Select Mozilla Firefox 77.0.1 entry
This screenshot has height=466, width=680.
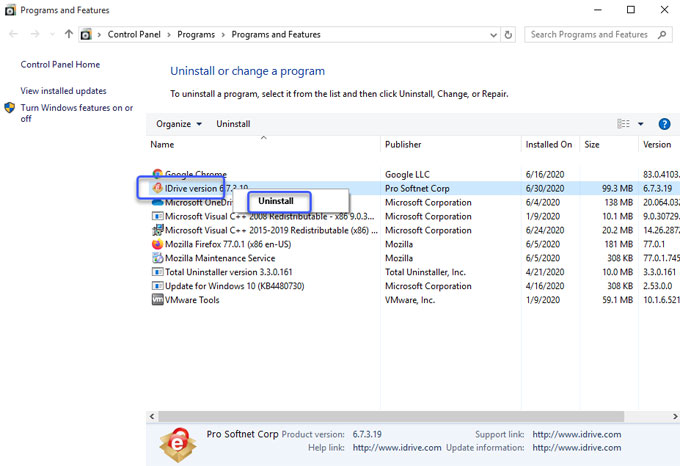coord(228,244)
